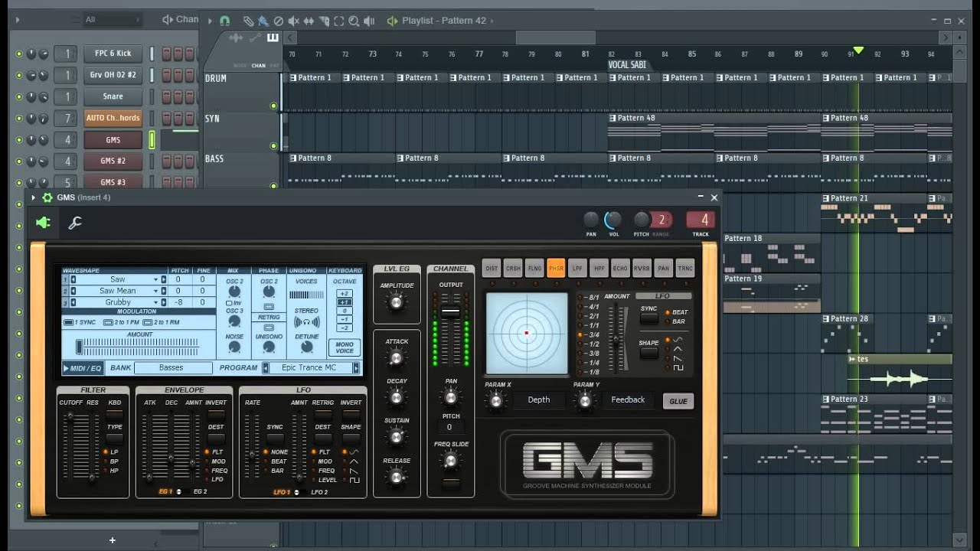Click the add channel plus button

(x=112, y=540)
